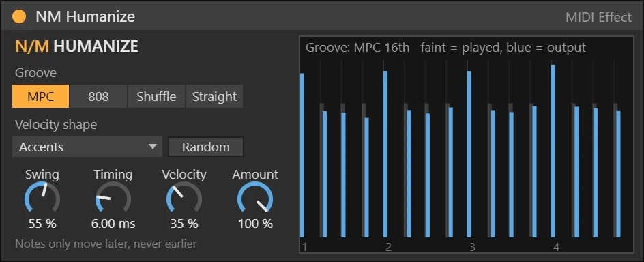Screen dimensions: 644x262
Task: Click the tall blue bar at beat 3
Action: coord(469,154)
